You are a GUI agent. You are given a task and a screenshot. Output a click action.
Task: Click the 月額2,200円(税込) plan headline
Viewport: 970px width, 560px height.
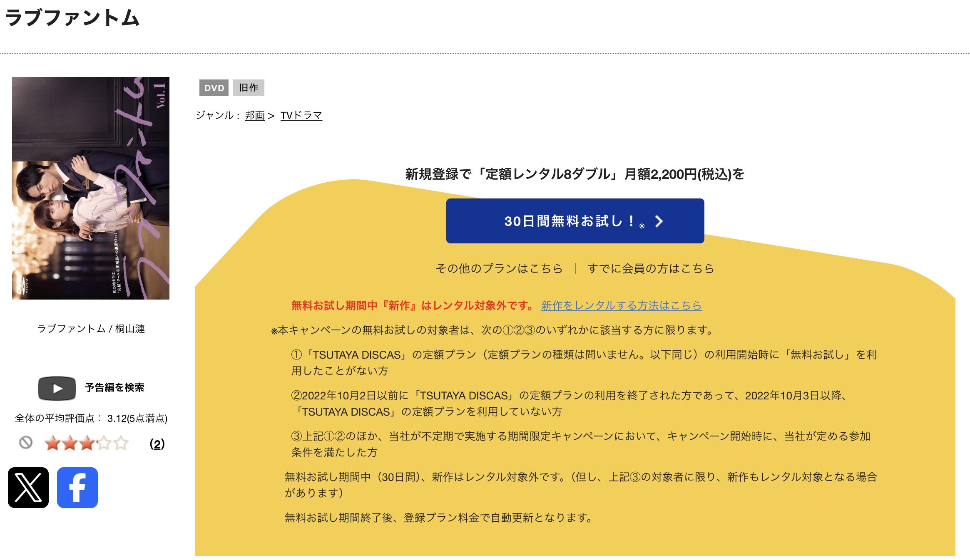(575, 174)
